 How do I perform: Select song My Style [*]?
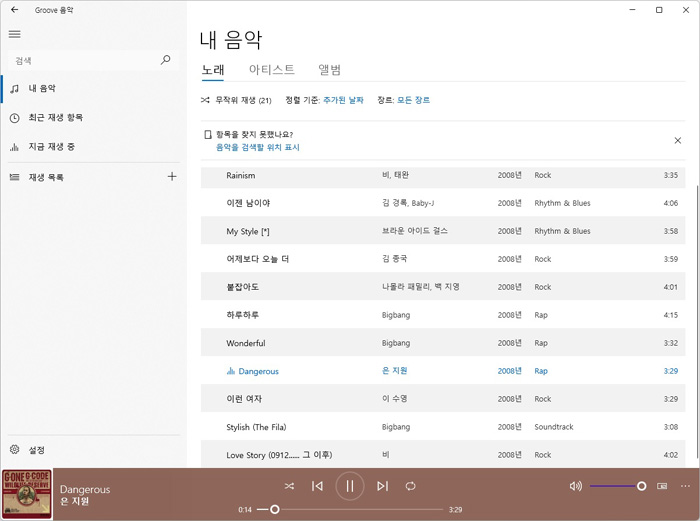[443, 231]
